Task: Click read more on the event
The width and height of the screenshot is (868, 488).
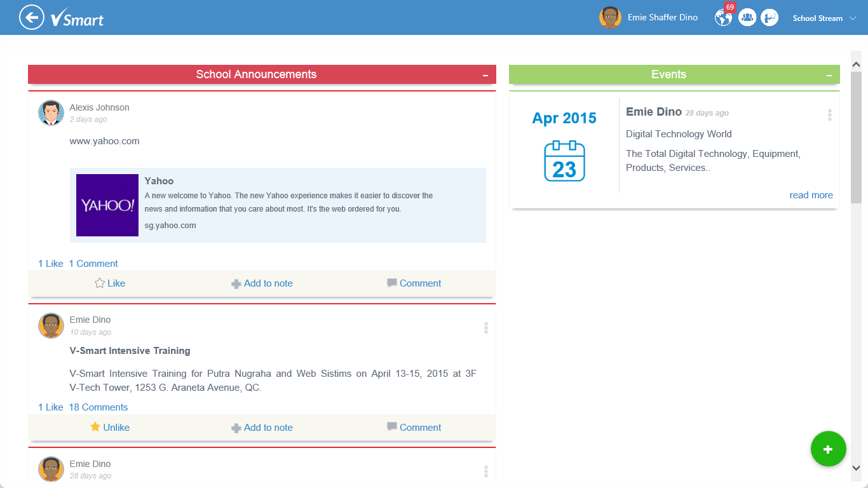Action: point(811,195)
